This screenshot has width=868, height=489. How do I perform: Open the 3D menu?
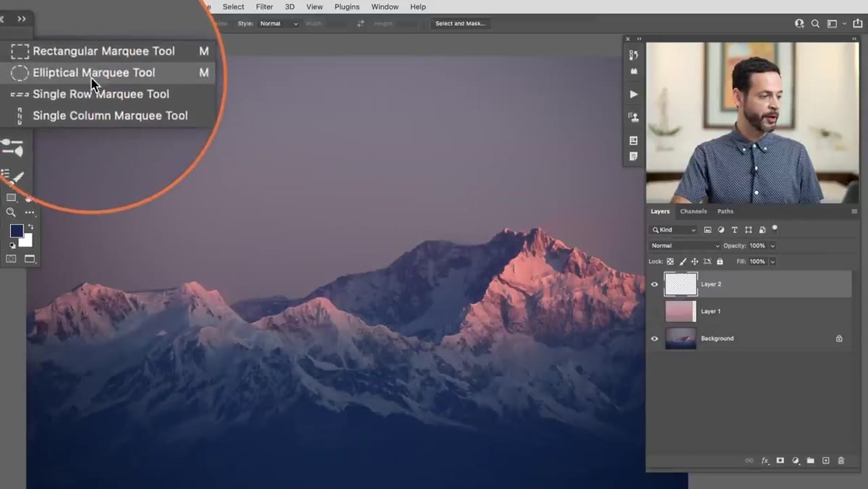point(289,7)
